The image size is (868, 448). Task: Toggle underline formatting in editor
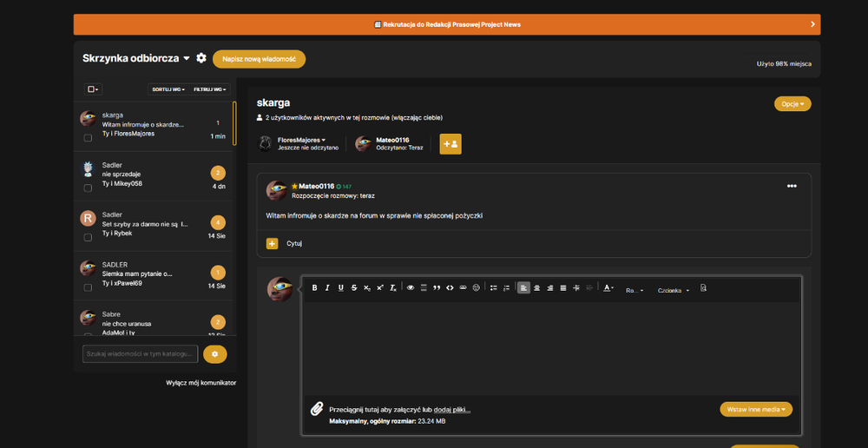[x=340, y=288]
